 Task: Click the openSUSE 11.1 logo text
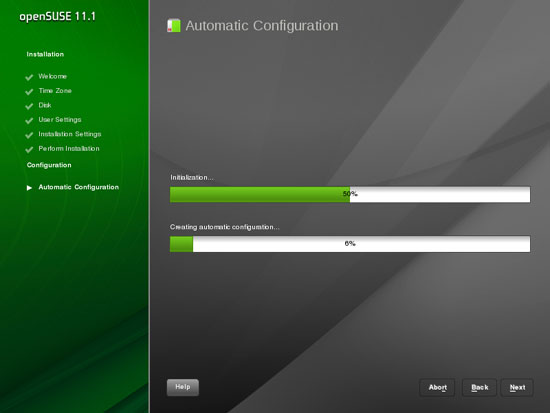[x=58, y=16]
